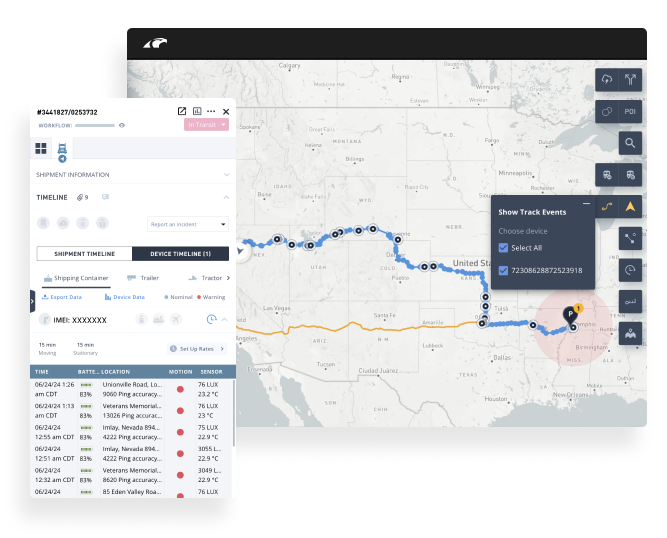
Task: Open the Report an Incident dropdown
Action: point(188,224)
